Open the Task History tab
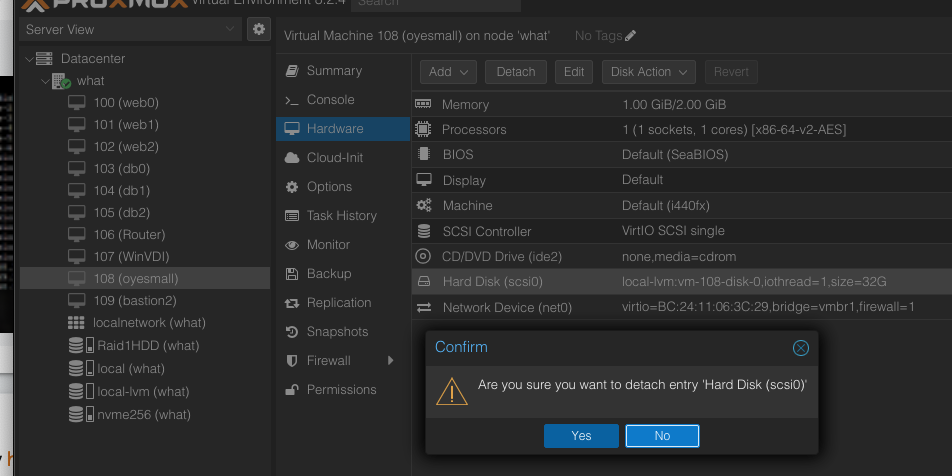 click(x=343, y=216)
